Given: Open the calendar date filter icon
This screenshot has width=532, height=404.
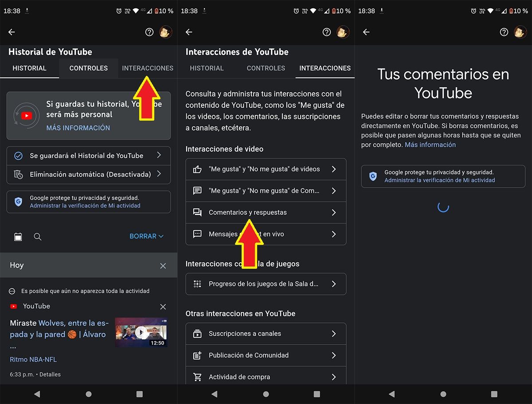Looking at the screenshot, I should point(18,236).
